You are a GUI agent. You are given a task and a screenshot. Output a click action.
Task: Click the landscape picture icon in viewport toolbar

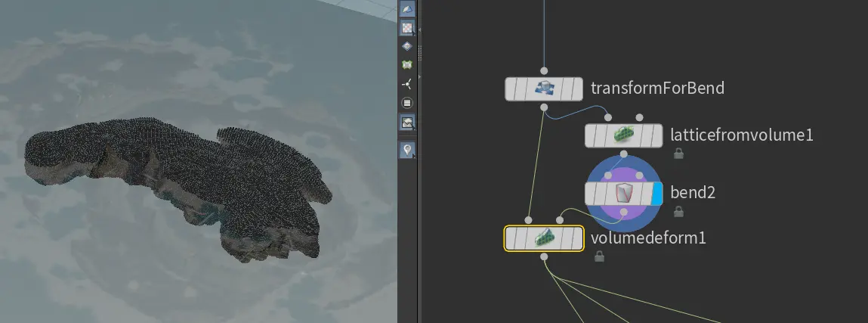407,123
